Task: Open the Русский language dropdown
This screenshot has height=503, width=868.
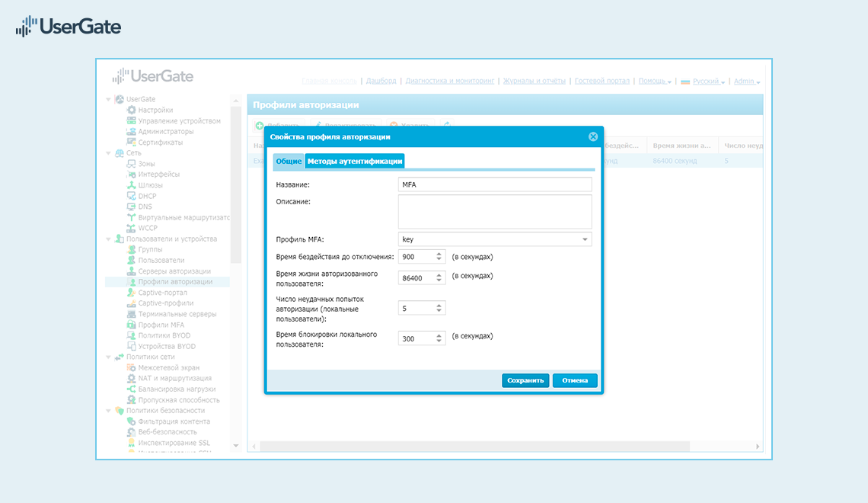Action: 703,82
